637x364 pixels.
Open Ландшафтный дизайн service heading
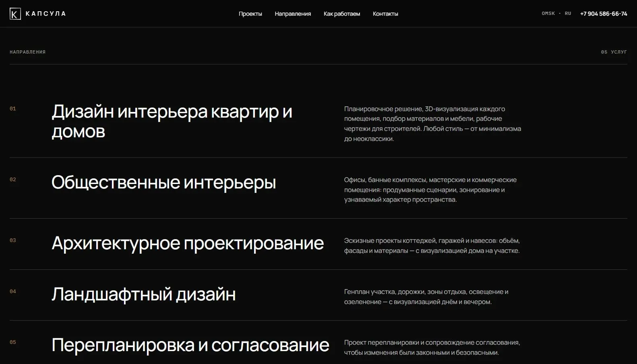pos(144,294)
